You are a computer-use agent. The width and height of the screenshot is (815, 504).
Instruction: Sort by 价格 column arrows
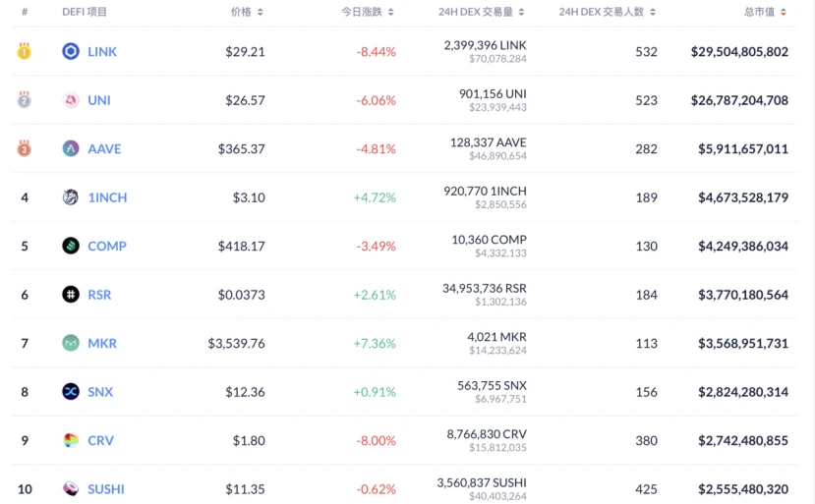[x=260, y=12]
